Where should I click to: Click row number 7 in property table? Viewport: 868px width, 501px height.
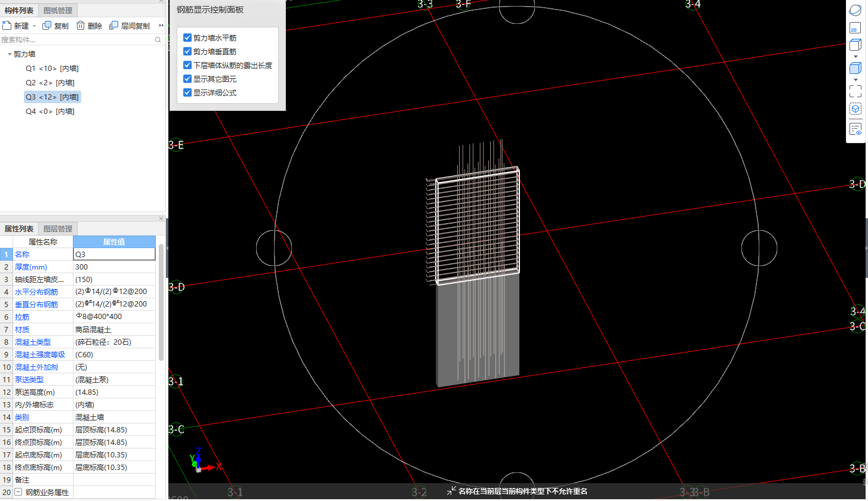(7, 329)
